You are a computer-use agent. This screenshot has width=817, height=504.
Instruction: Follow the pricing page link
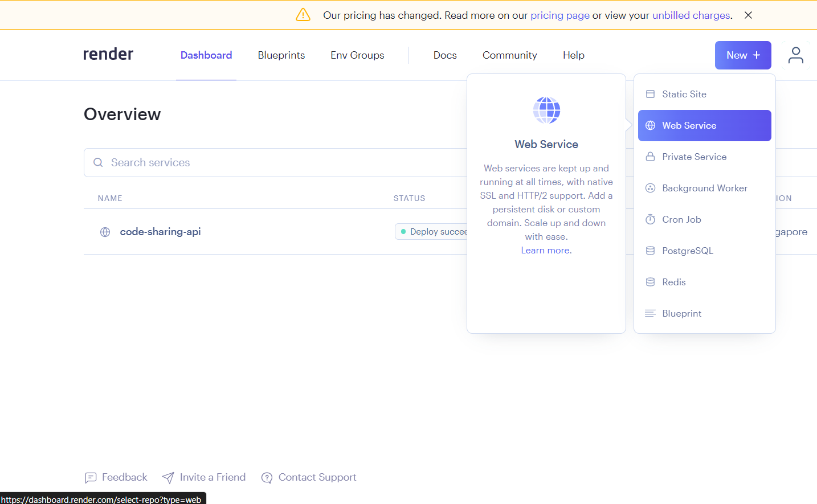click(x=560, y=15)
